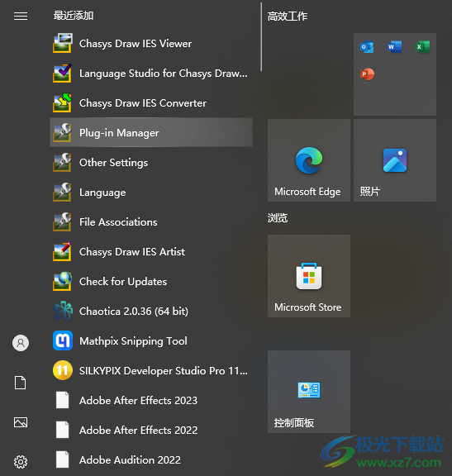Click the Adobe Audition 2022 file icon
The width and height of the screenshot is (452, 476).
pyautogui.click(x=63, y=459)
